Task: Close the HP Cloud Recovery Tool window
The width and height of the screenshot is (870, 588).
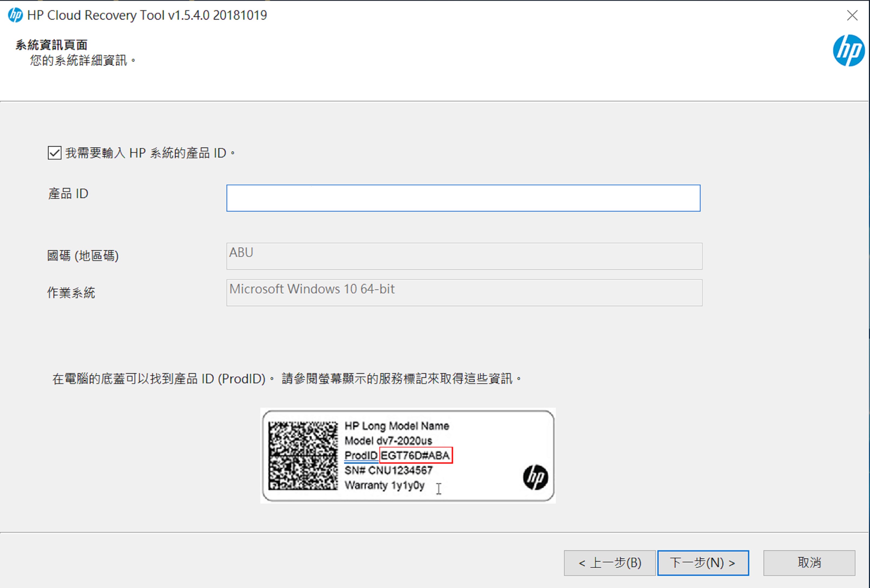Action: click(852, 15)
